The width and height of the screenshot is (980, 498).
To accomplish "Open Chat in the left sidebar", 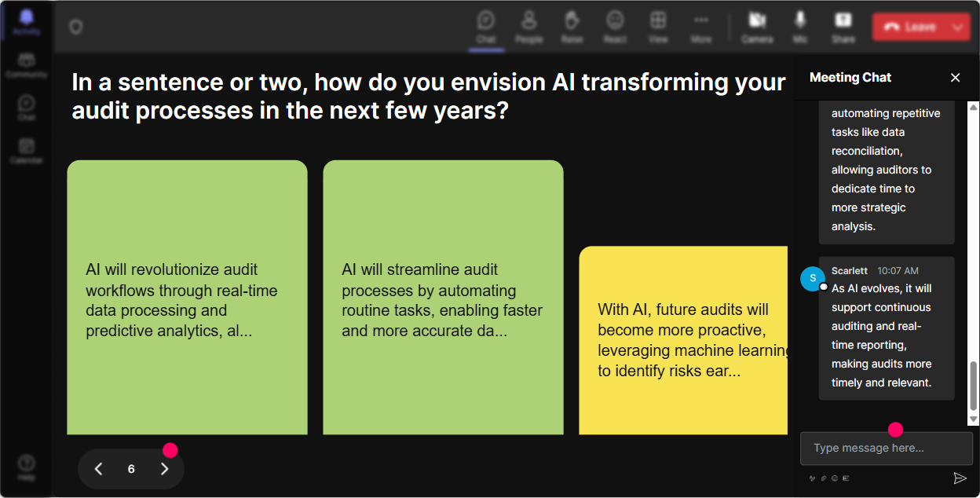I will click(x=26, y=108).
